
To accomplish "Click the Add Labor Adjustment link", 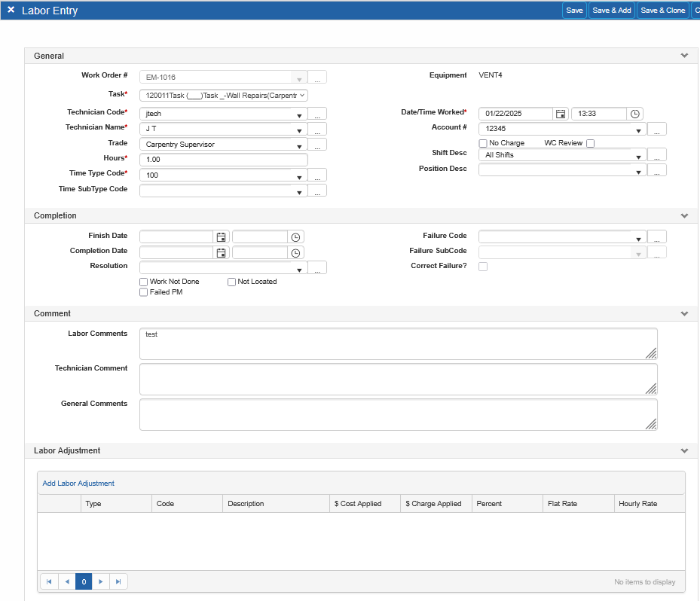I will [x=78, y=483].
